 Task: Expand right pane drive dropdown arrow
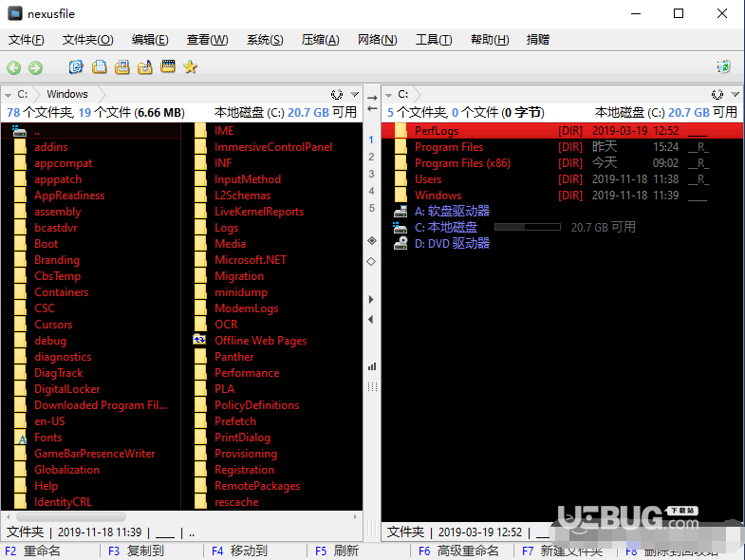[389, 95]
